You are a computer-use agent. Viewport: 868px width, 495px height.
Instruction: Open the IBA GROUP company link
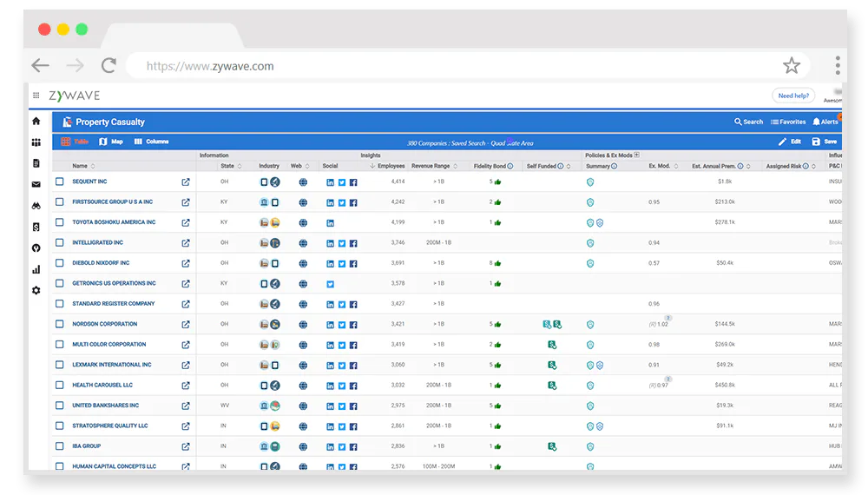[x=86, y=445]
